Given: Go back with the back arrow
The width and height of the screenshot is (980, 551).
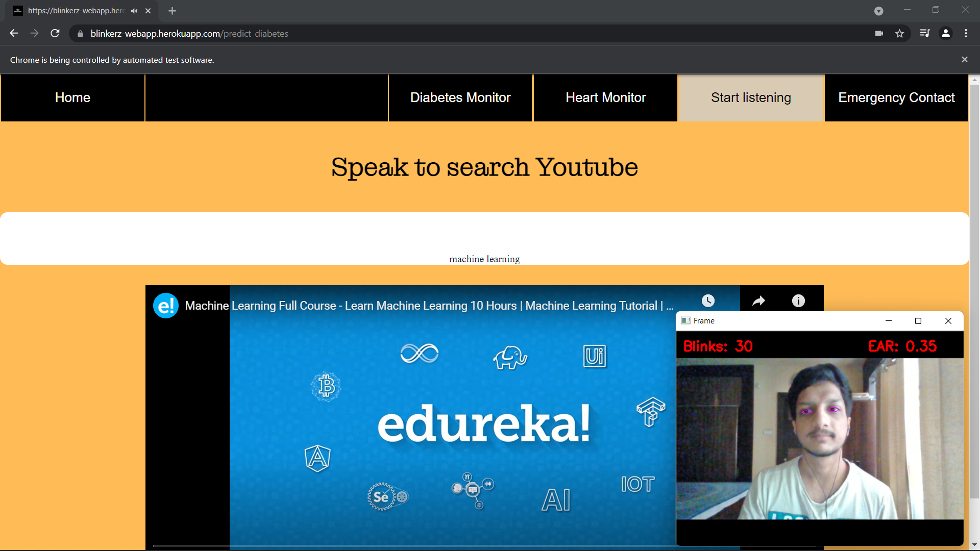Looking at the screenshot, I should pos(14,34).
